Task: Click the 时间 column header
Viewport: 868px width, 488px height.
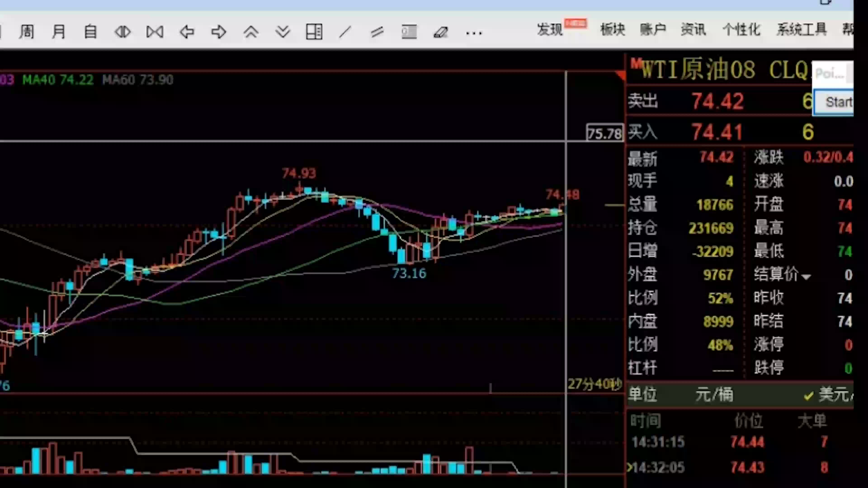Action: click(x=646, y=421)
